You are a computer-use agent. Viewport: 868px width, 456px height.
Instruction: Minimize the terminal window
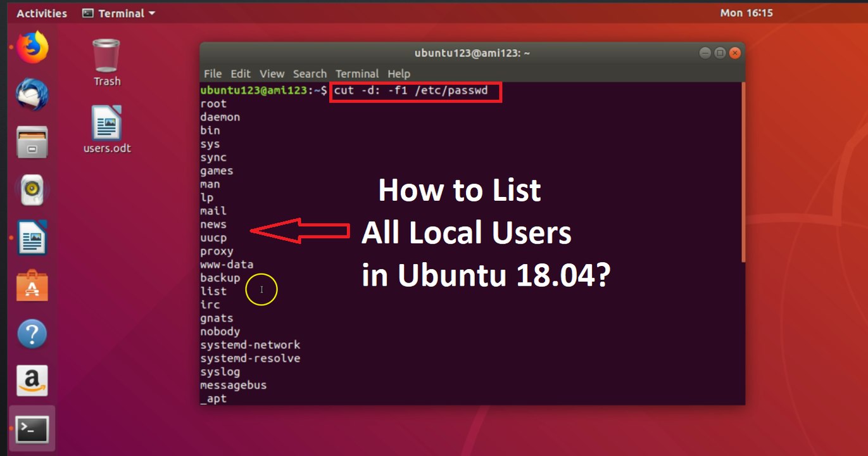coord(705,53)
